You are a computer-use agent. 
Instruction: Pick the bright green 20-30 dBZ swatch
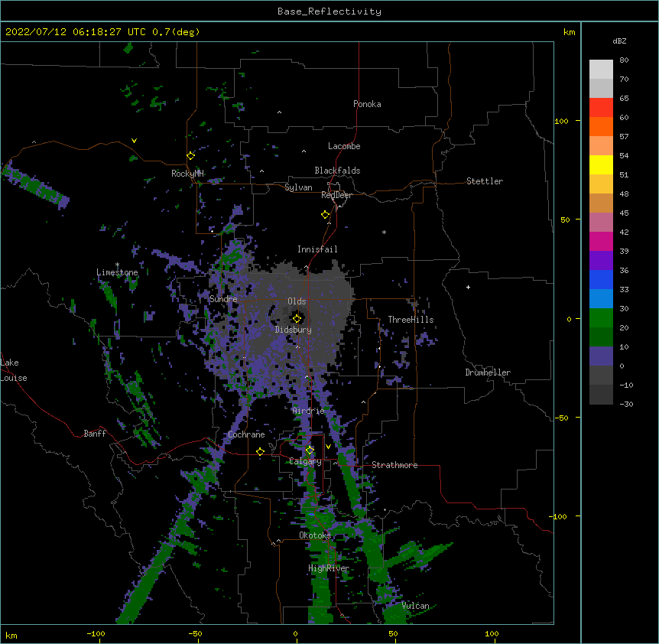[x=601, y=318]
